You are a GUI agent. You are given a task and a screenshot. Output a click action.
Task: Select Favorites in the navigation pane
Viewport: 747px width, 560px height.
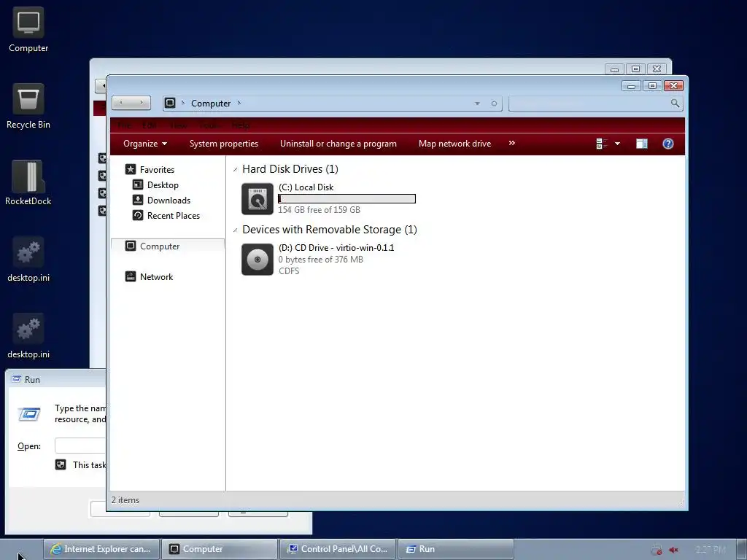(157, 169)
